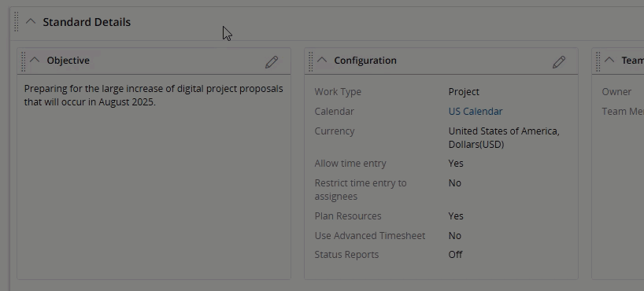
Task: Grab the Team panel drag handle
Action: pyautogui.click(x=598, y=61)
